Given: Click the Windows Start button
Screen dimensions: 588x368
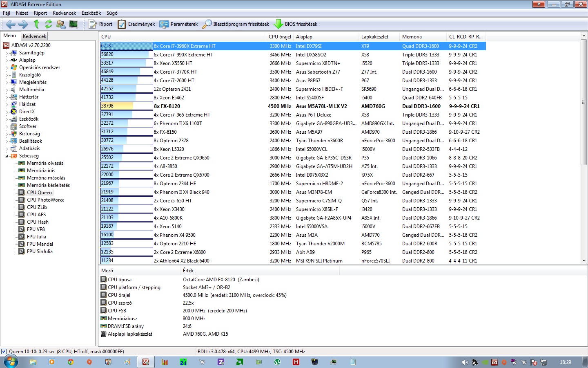Looking at the screenshot, I should coord(10,362).
